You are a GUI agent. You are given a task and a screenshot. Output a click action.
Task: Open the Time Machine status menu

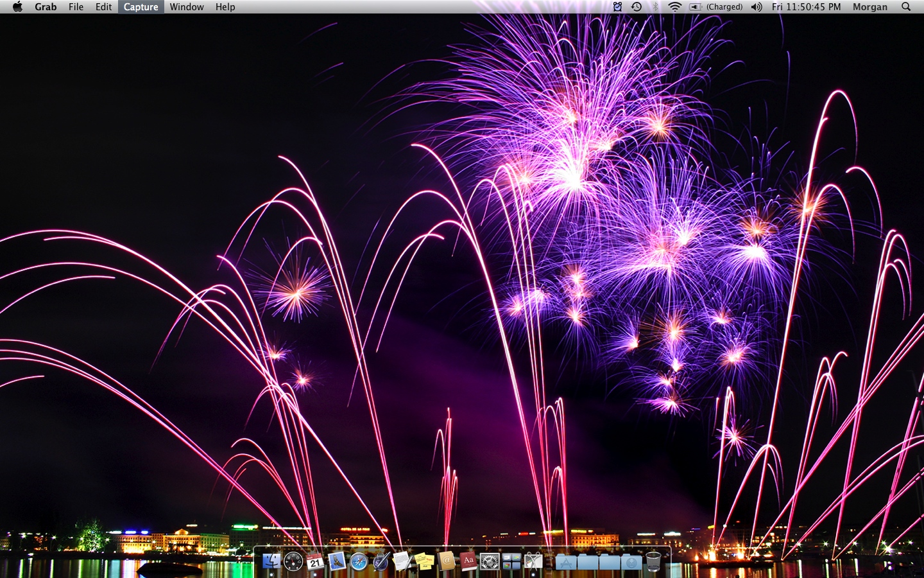tap(636, 6)
